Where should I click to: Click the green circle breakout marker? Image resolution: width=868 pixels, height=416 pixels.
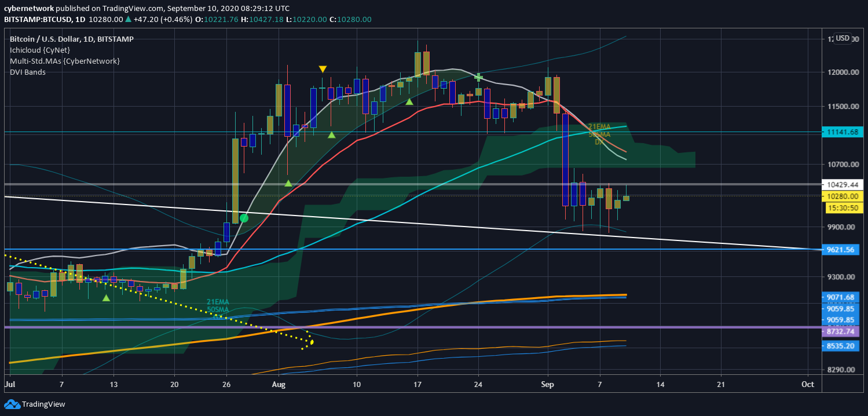pos(244,218)
